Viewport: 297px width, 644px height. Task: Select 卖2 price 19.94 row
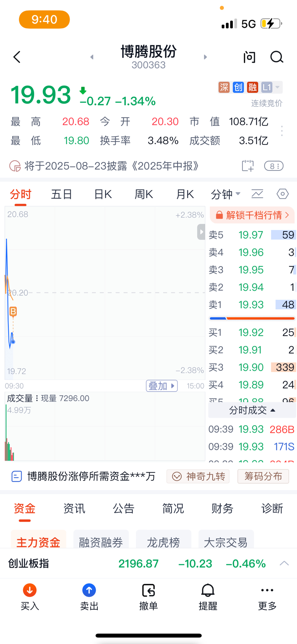tap(252, 287)
